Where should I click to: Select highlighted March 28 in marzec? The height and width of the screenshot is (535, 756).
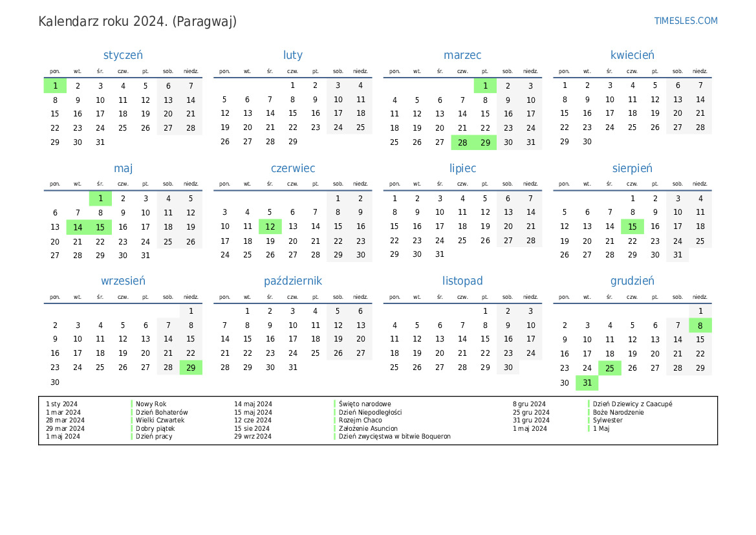pyautogui.click(x=462, y=142)
